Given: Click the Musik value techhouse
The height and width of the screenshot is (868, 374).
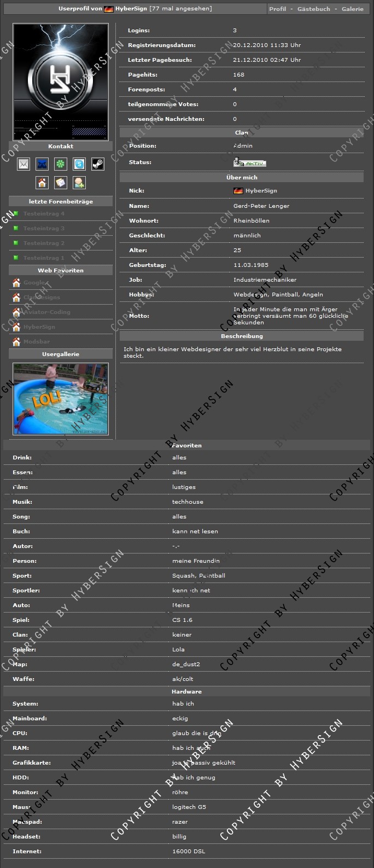Looking at the screenshot, I should (188, 502).
